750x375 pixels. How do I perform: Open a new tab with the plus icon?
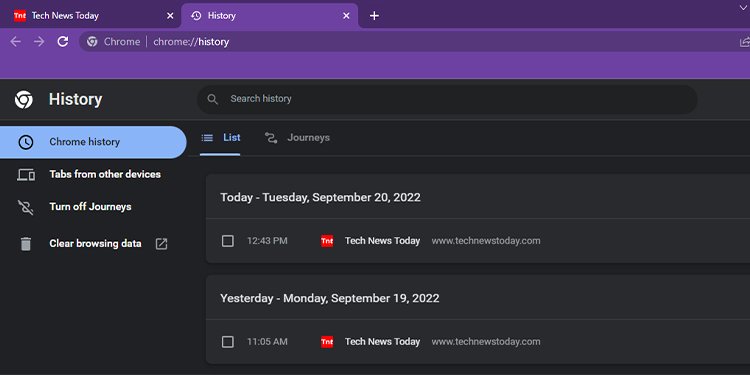click(375, 16)
